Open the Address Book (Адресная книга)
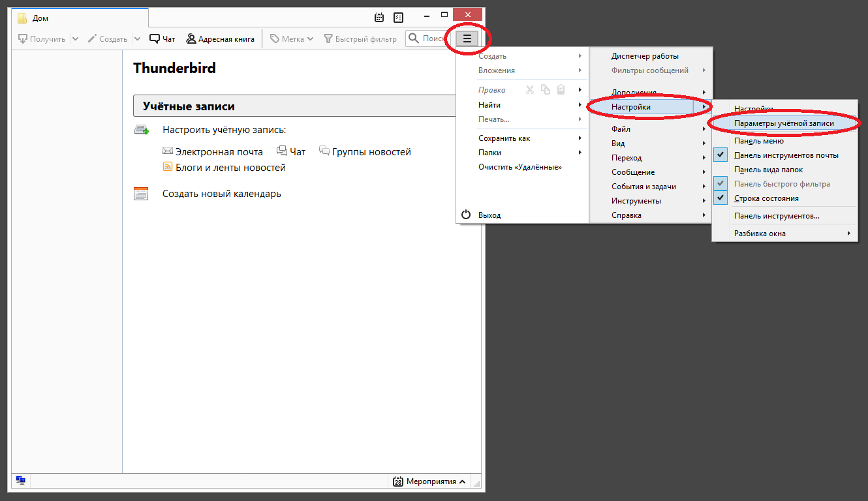 220,39
